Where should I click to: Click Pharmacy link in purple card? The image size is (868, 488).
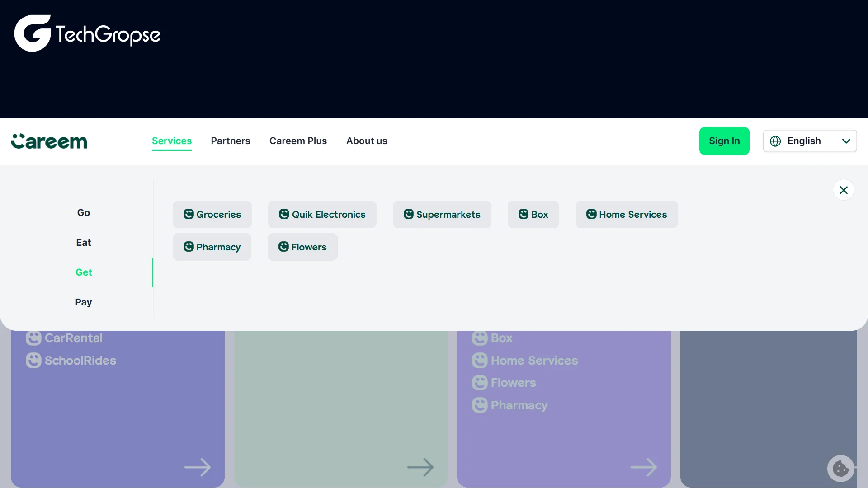pos(519,405)
